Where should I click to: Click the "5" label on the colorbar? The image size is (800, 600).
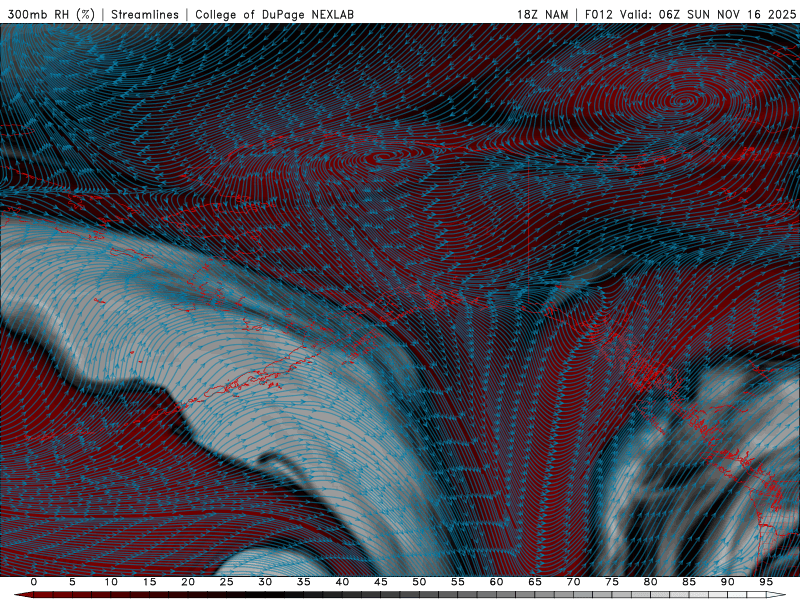pos(72,582)
